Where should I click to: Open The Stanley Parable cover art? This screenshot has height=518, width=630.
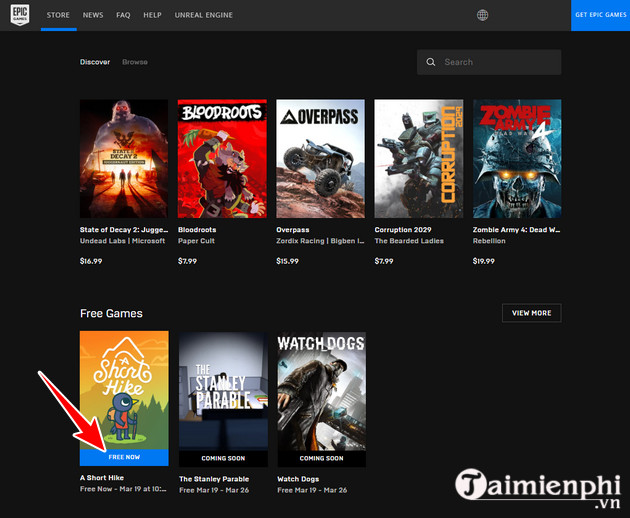[223, 391]
